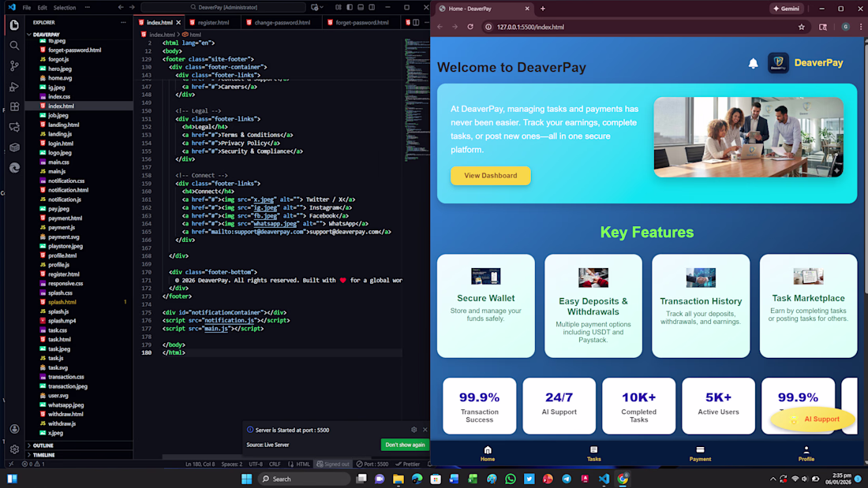Open the Search view in VS Code activity bar

[14, 46]
